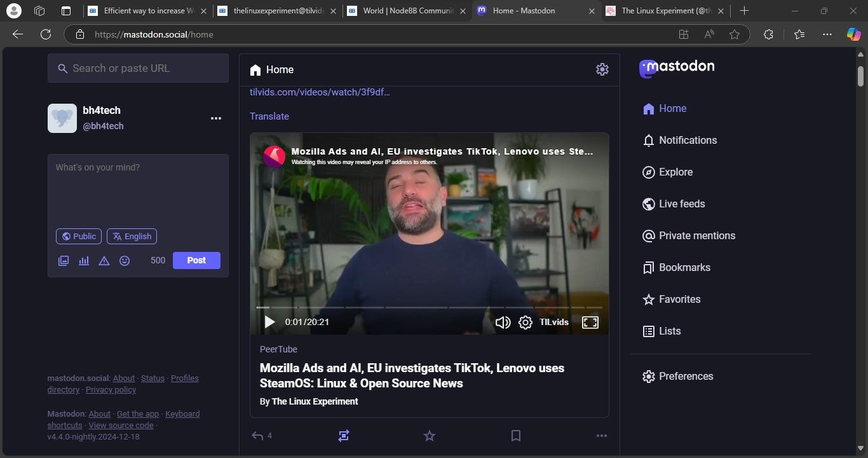Open Home column settings gear
This screenshot has width=868, height=458.
coord(602,69)
